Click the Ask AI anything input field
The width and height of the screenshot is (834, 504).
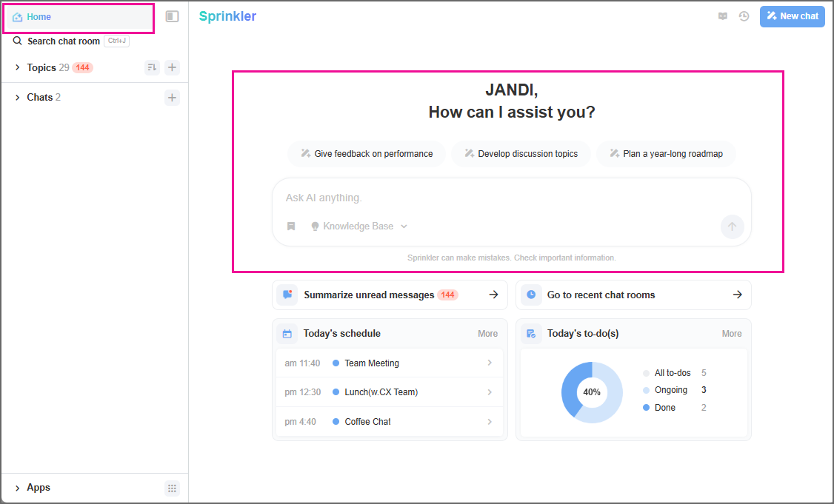pyautogui.click(x=510, y=198)
